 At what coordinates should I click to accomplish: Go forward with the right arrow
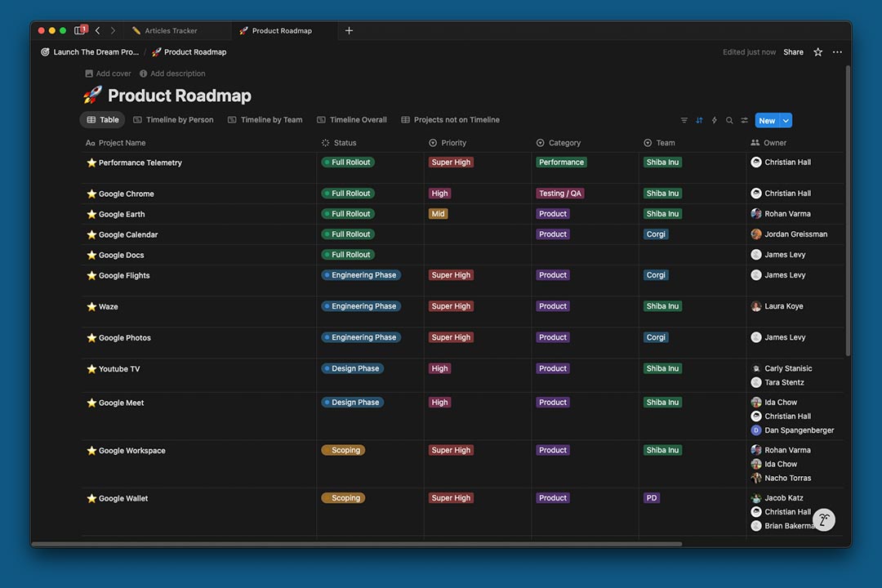113,30
